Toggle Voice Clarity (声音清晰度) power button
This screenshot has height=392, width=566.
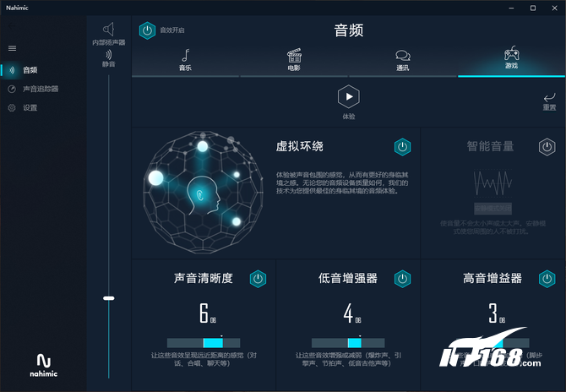(259, 279)
